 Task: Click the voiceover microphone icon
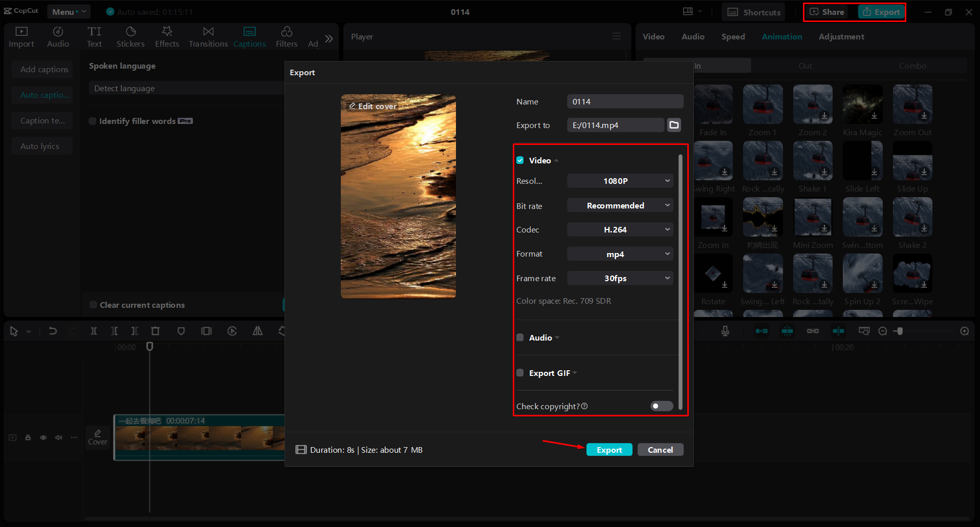click(725, 331)
